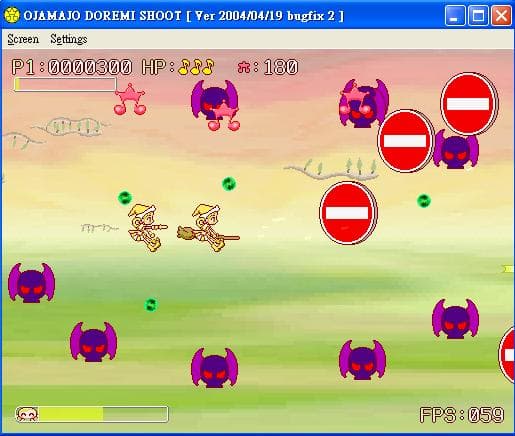515x436 pixels.
Task: Click the no-entry sign beside the witches
Action: point(348,213)
